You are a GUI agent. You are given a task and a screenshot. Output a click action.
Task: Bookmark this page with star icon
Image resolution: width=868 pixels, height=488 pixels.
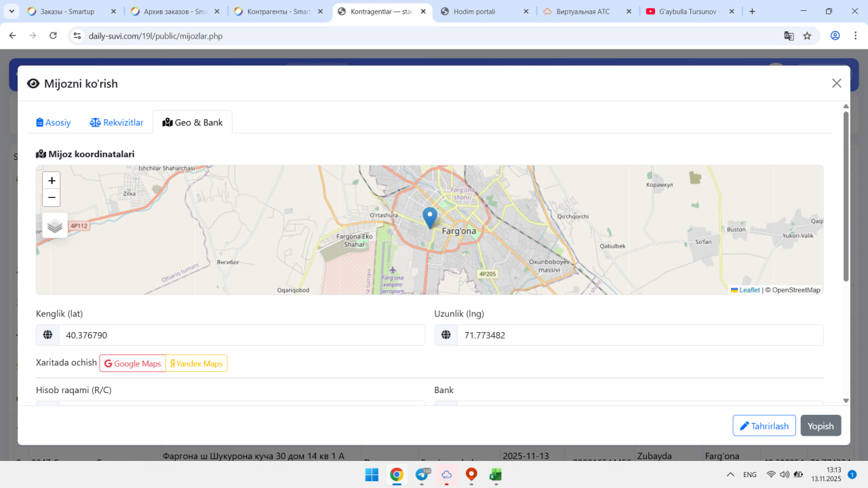pos(807,36)
